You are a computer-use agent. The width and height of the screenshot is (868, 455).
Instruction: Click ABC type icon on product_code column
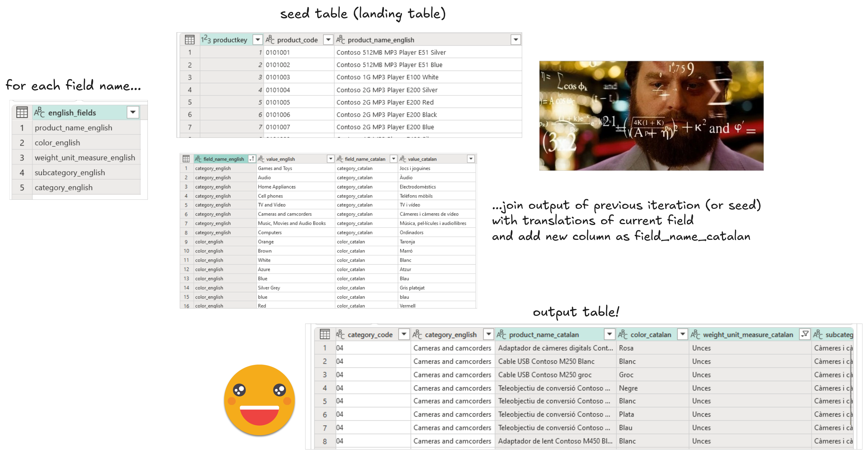[x=270, y=40]
